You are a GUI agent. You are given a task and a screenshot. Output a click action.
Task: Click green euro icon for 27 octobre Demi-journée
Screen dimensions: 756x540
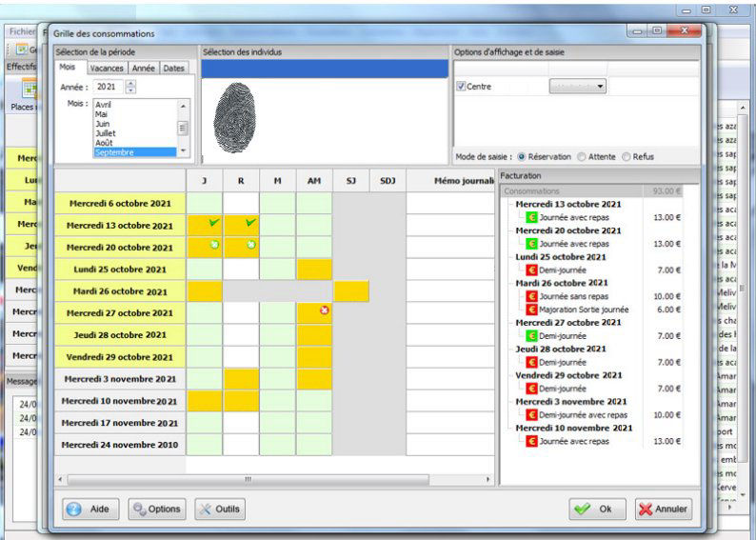click(531, 336)
